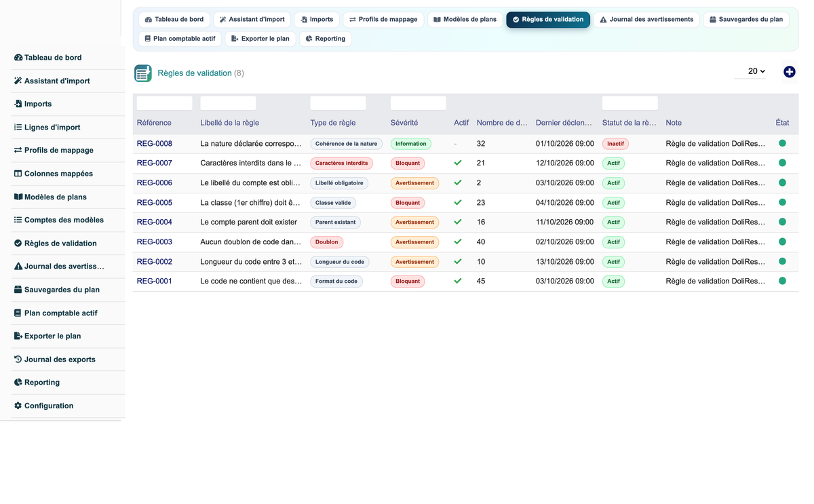Click the Règles de validation list header icon
814x504 pixels.
point(143,73)
